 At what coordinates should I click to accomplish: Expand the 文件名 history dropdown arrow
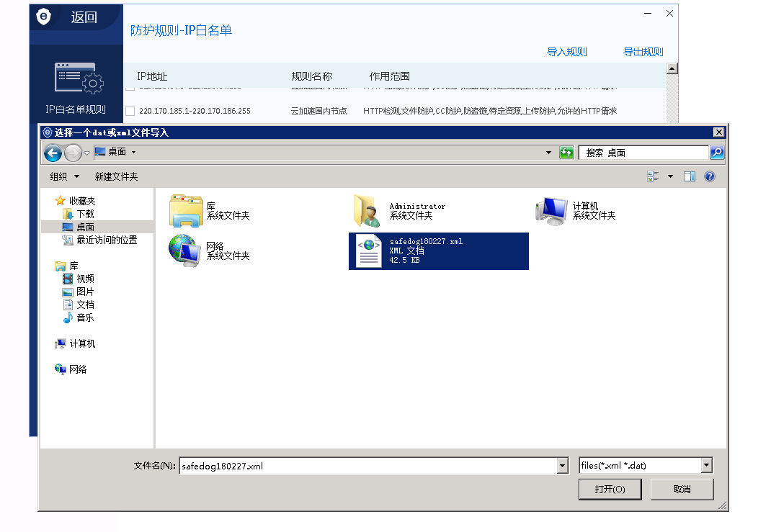coord(563,466)
